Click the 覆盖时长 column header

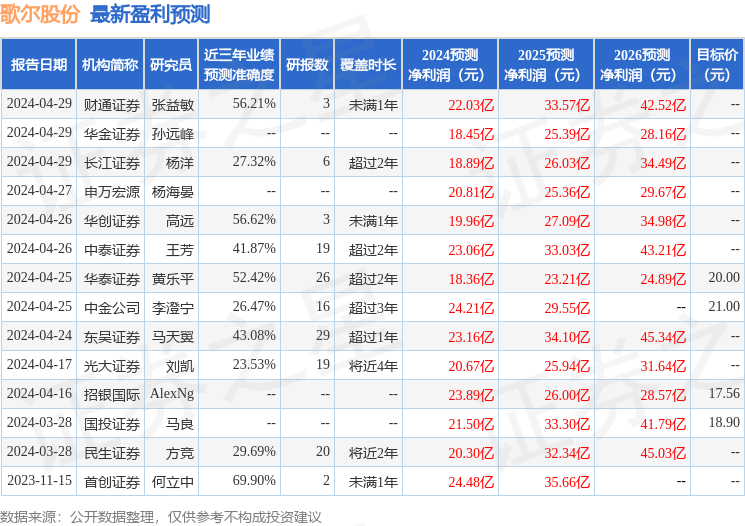(368, 65)
